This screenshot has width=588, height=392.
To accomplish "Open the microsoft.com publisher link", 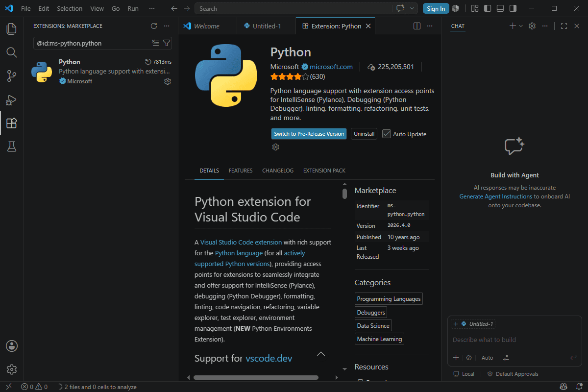I will point(331,67).
